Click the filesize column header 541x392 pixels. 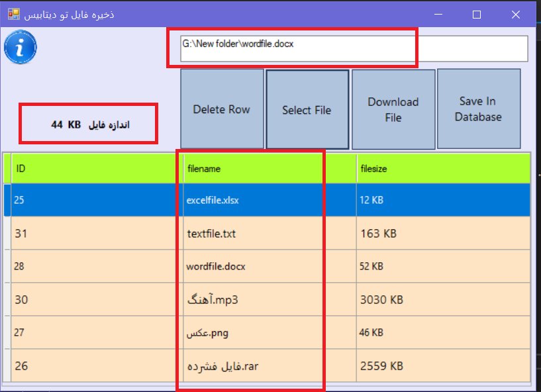click(442, 168)
